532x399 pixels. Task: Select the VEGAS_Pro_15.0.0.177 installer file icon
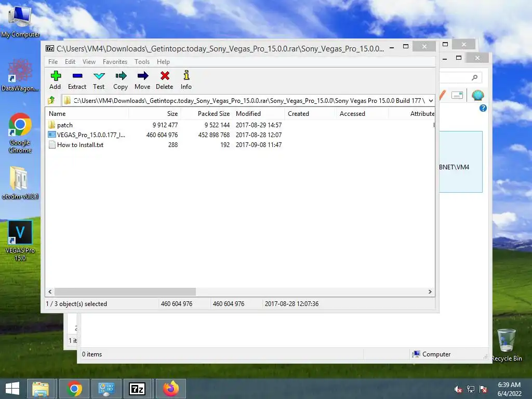[x=51, y=135]
